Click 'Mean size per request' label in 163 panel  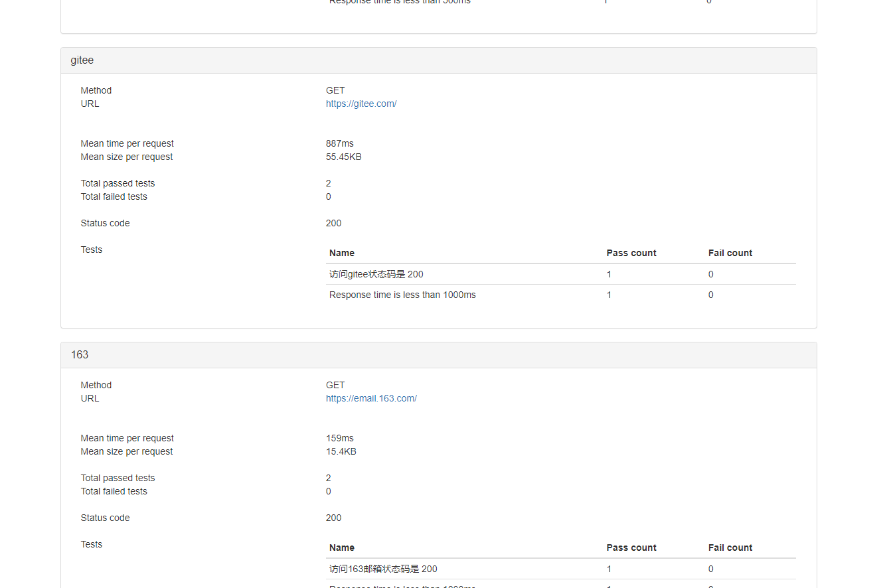[127, 451]
